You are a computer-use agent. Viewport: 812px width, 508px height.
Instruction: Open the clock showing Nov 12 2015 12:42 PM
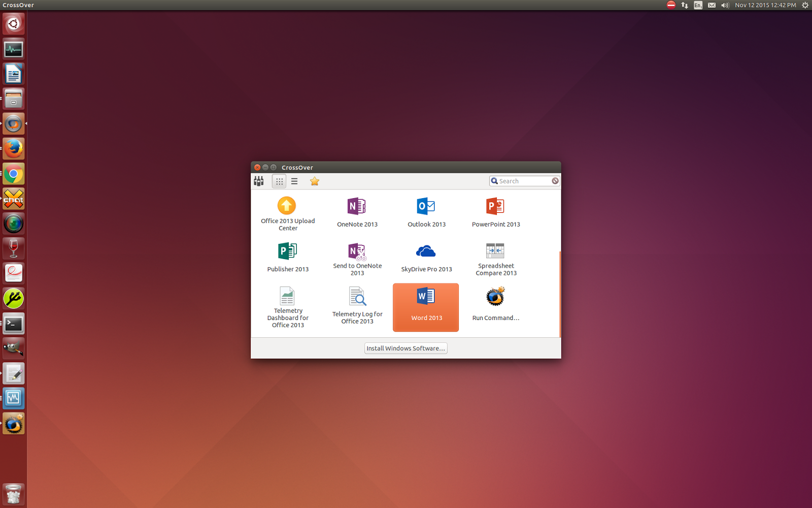765,5
